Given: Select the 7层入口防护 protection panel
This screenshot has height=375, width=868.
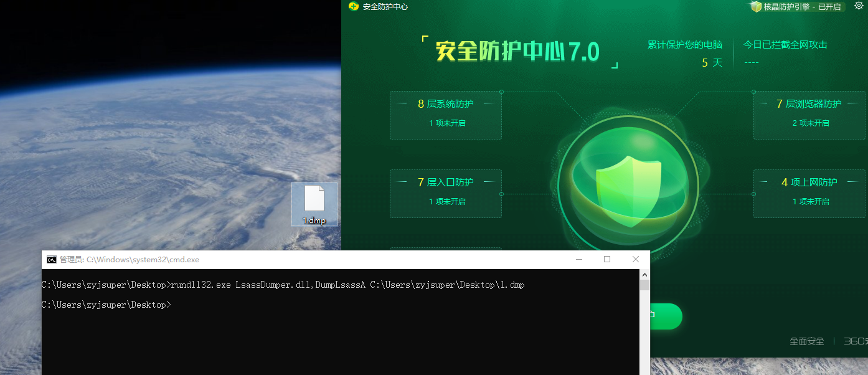Looking at the screenshot, I should pos(445,193).
